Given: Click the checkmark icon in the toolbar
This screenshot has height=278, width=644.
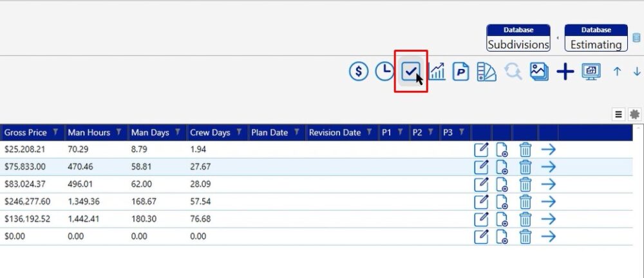Looking at the screenshot, I should coord(410,71).
